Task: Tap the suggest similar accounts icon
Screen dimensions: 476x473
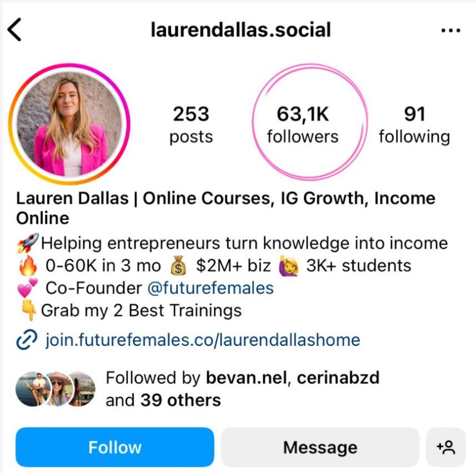Action: (x=445, y=447)
